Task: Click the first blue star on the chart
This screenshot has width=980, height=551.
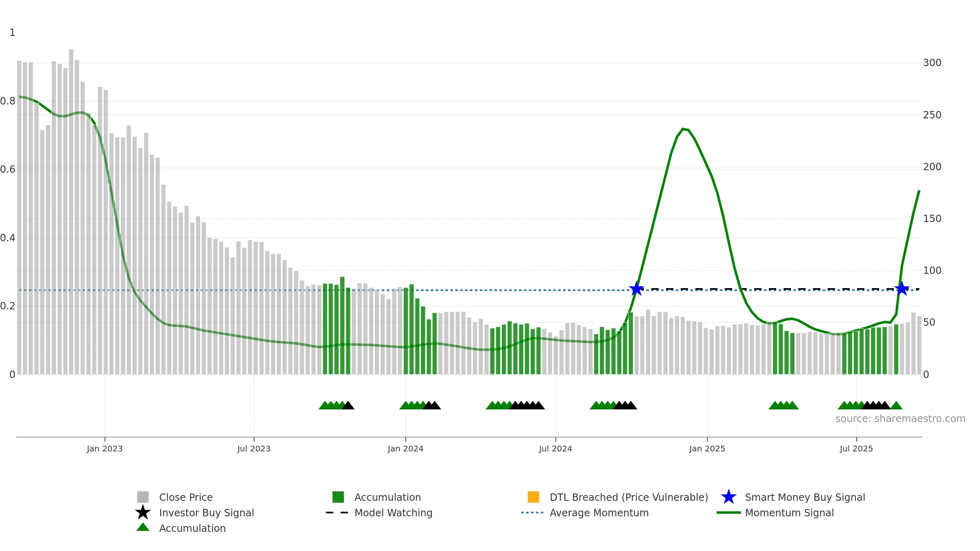Action: tap(636, 289)
